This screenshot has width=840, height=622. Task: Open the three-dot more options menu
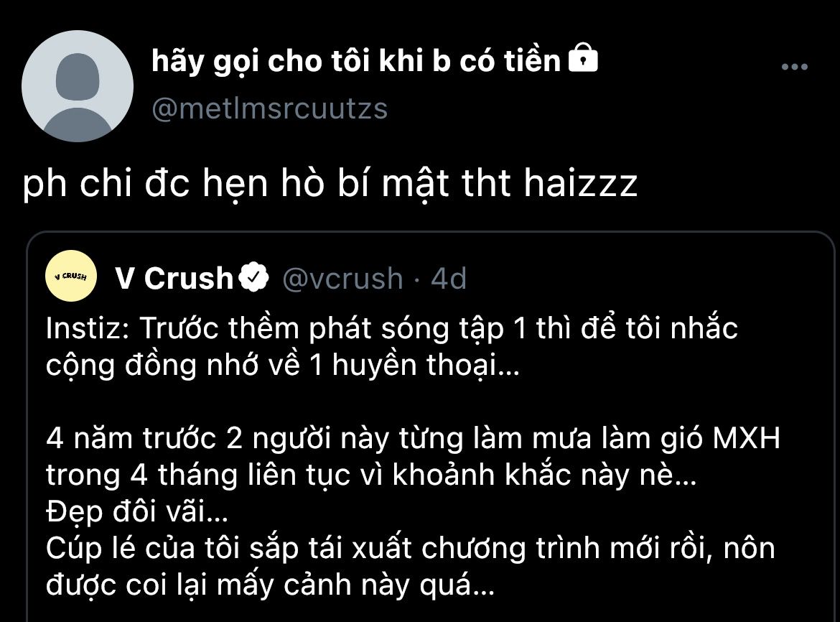(795, 67)
